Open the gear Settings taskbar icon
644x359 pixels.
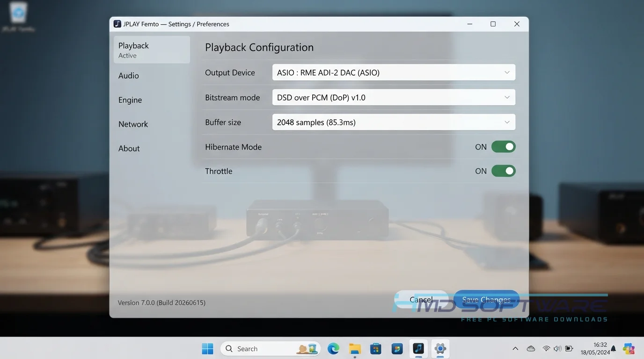[x=440, y=349]
